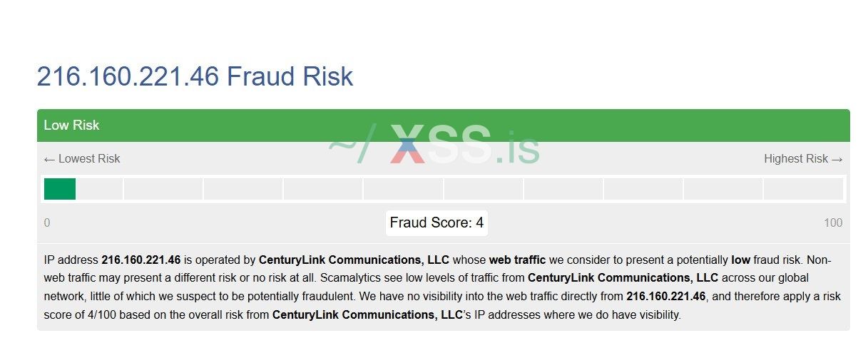
Task: Click the "0" minimum scale label
Action: 47,223
